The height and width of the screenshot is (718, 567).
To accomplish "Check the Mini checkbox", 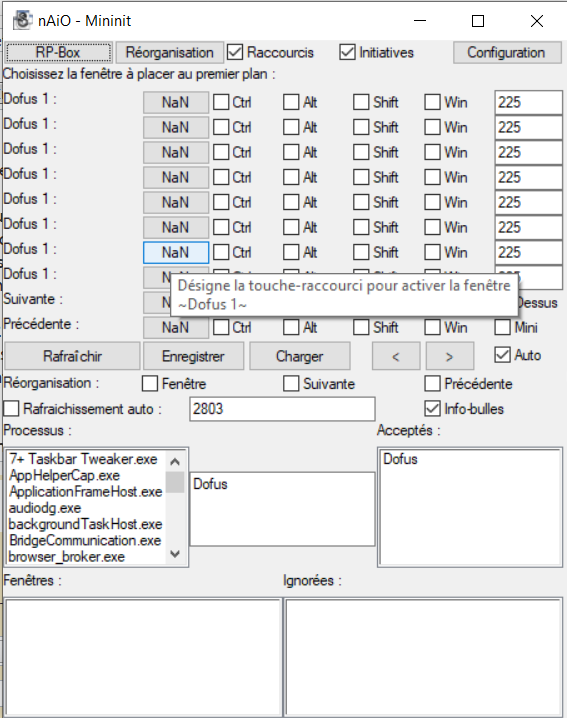I will tap(502, 327).
